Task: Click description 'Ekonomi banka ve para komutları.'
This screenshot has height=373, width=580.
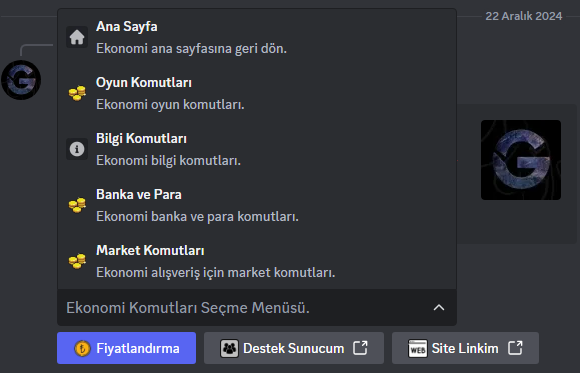Action: 197,216
